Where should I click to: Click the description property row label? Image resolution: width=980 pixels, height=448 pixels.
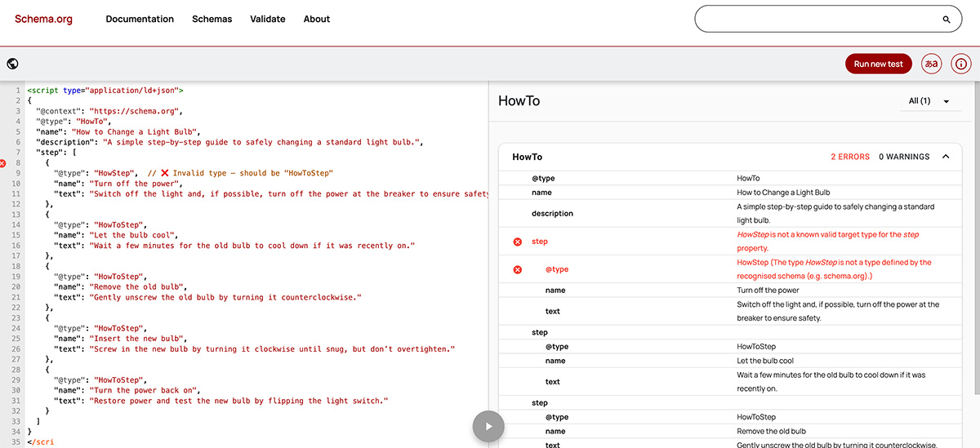[552, 214]
